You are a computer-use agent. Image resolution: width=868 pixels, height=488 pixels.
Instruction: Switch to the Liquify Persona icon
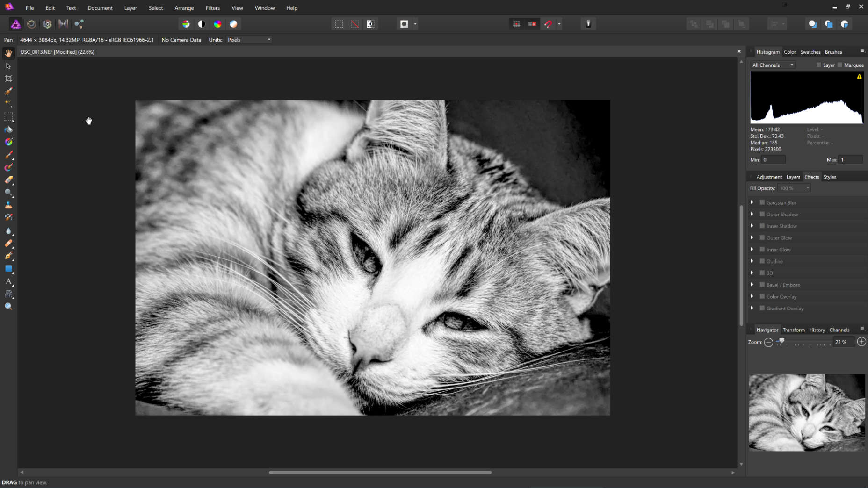tap(32, 24)
